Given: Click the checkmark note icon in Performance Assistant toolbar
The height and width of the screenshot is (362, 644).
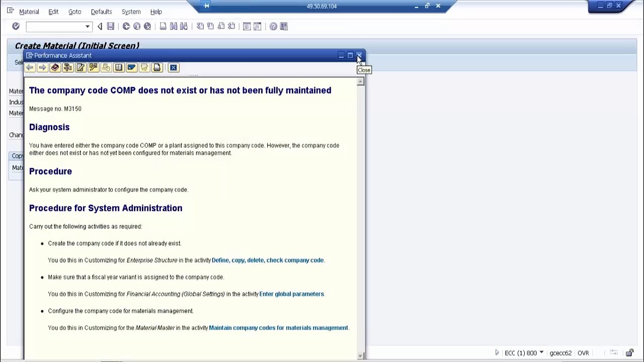Looking at the screenshot, I should [x=93, y=67].
